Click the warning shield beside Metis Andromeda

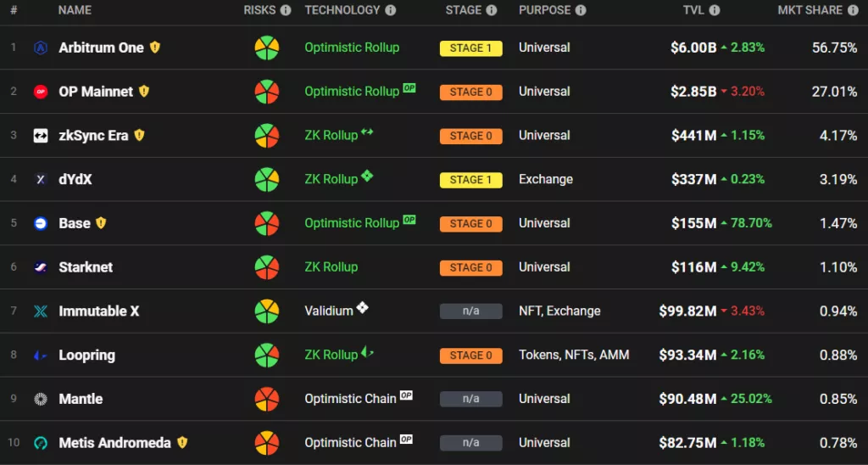(182, 442)
